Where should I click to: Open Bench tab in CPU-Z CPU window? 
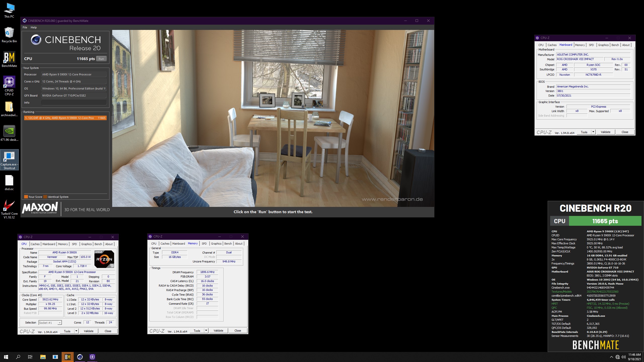98,244
